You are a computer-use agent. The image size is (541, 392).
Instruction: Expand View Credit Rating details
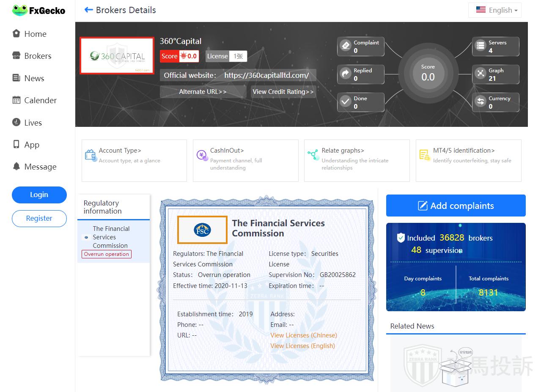pyautogui.click(x=283, y=92)
